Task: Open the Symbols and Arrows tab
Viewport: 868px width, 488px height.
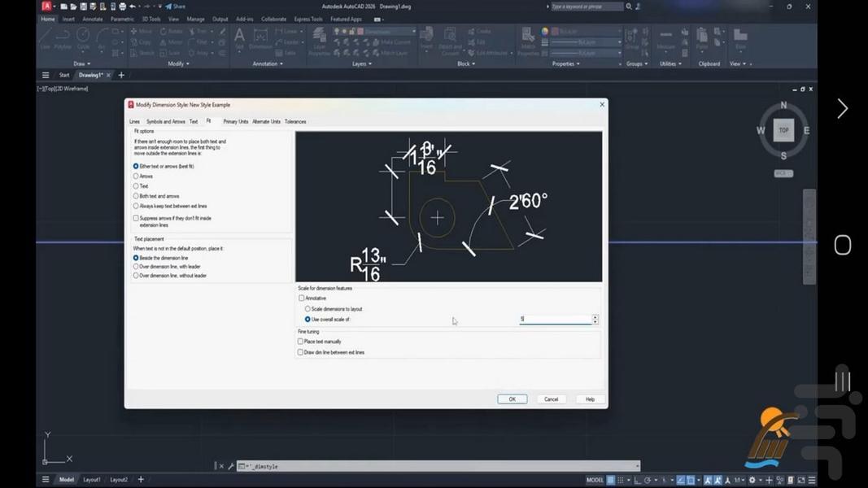Action: pyautogui.click(x=165, y=122)
